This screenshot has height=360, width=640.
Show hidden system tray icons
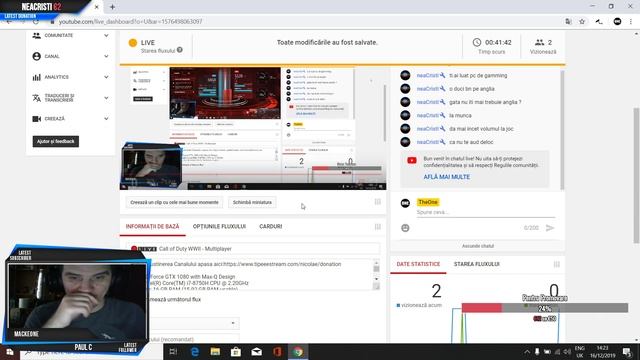527,351
